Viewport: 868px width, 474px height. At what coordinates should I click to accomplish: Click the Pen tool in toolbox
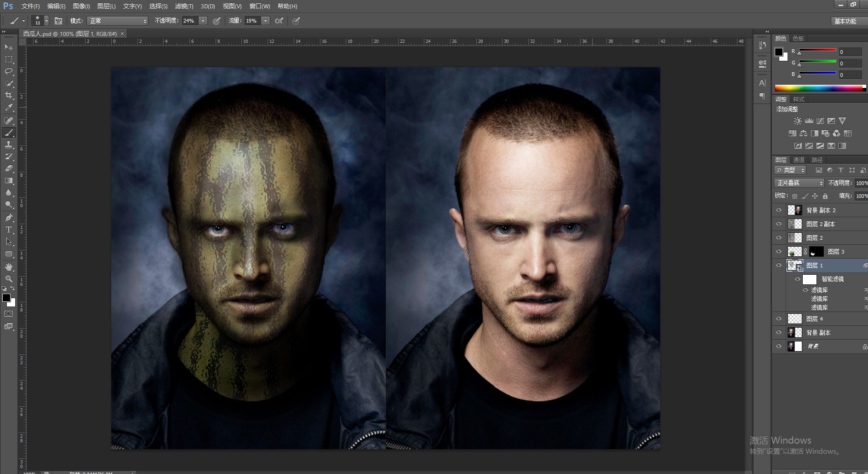point(9,218)
